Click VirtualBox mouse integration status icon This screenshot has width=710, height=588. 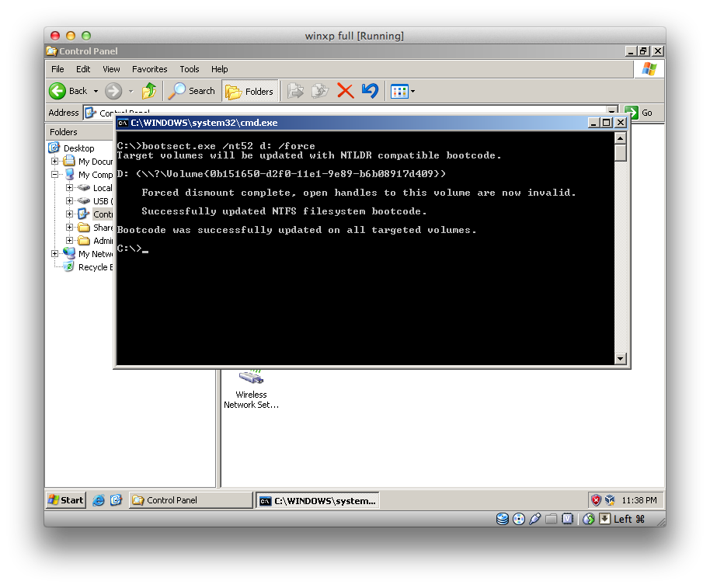(588, 519)
